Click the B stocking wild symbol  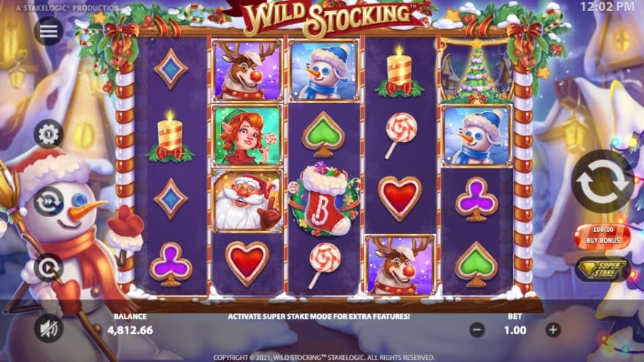323,200
